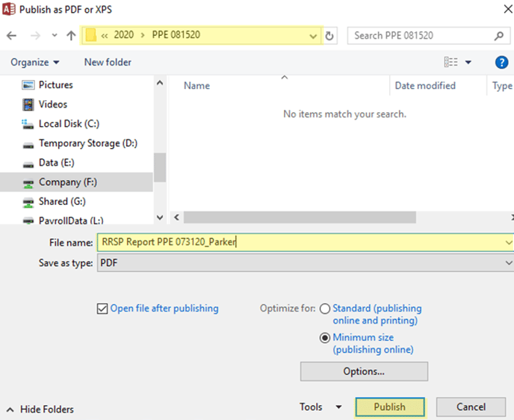The width and height of the screenshot is (514, 420).
Task: Click the horizontal scrollbar in file list
Action: tap(299, 217)
